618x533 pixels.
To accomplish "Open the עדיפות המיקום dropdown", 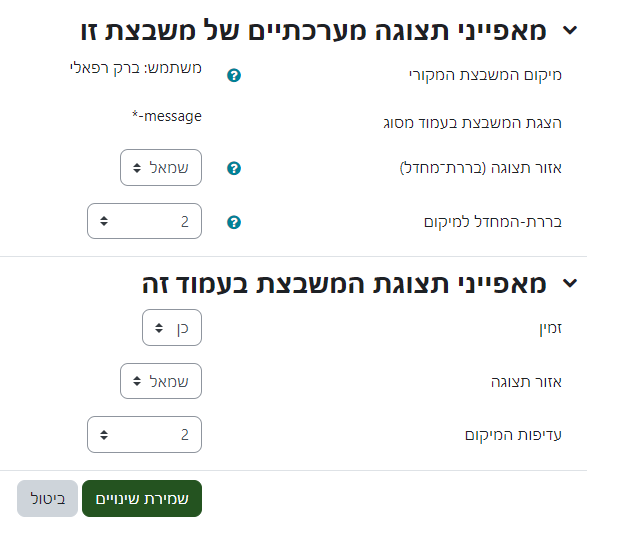I will [x=145, y=435].
